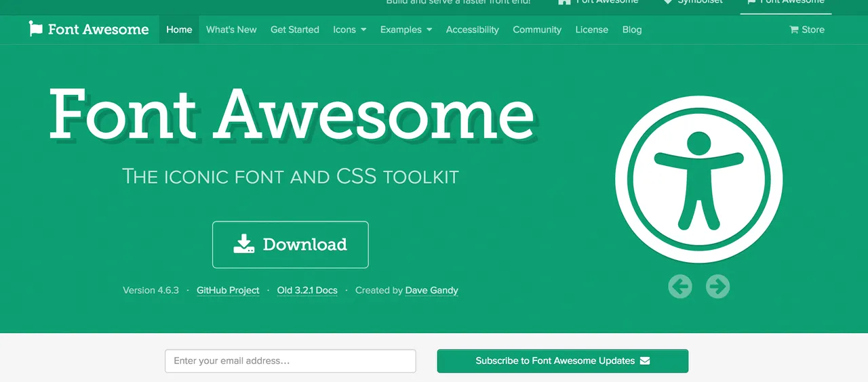The image size is (868, 382).
Task: Click the download tray icon in the Download button
Action: coord(244,244)
